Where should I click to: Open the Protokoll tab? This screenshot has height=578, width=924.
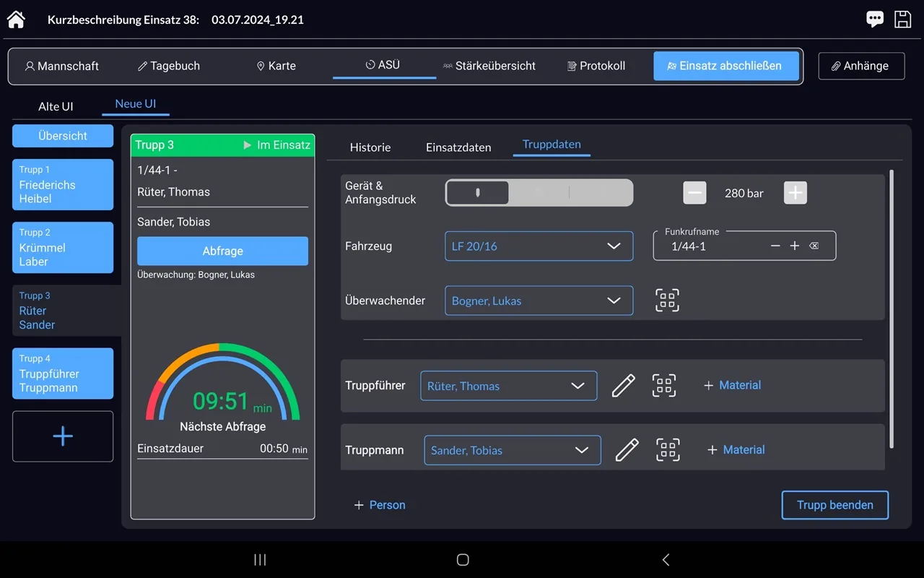tap(596, 66)
